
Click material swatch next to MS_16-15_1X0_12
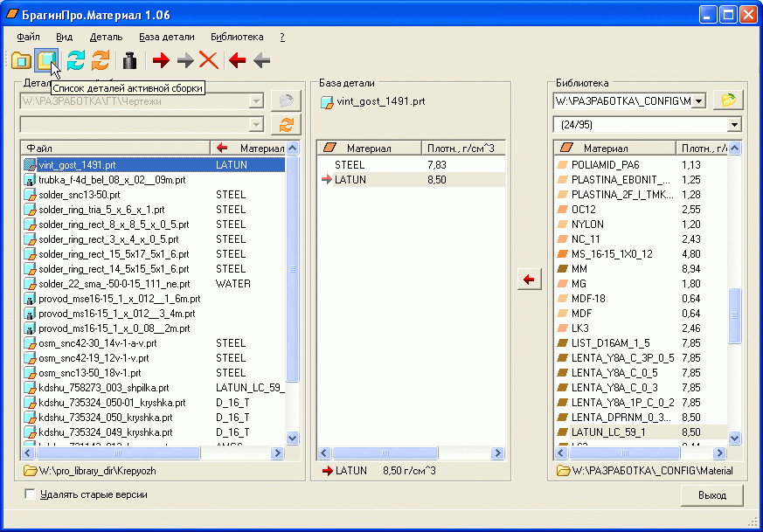coord(563,254)
